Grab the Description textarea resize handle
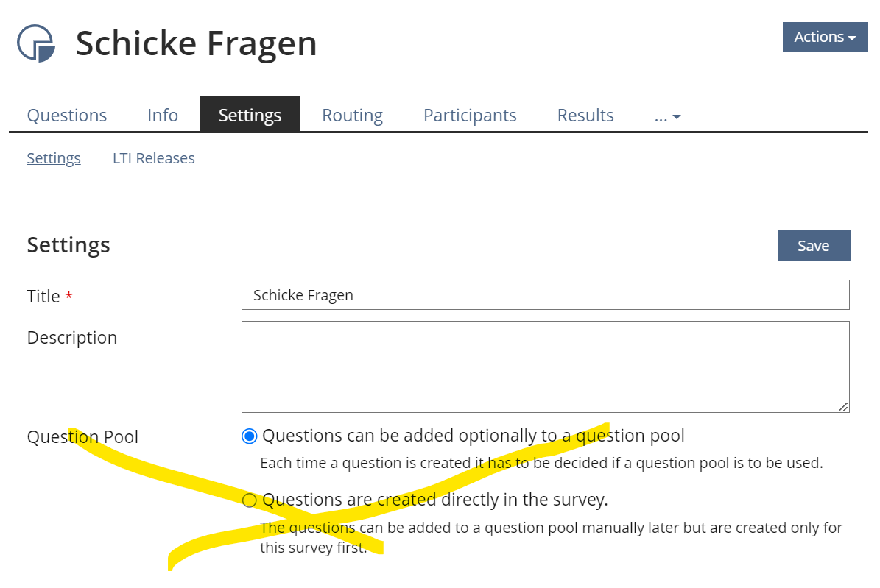 tap(843, 406)
